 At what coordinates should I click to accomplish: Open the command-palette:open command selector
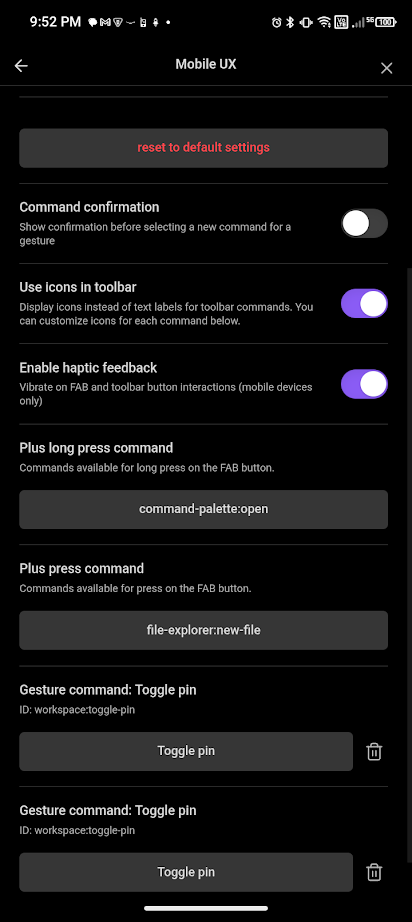pyautogui.click(x=203, y=509)
